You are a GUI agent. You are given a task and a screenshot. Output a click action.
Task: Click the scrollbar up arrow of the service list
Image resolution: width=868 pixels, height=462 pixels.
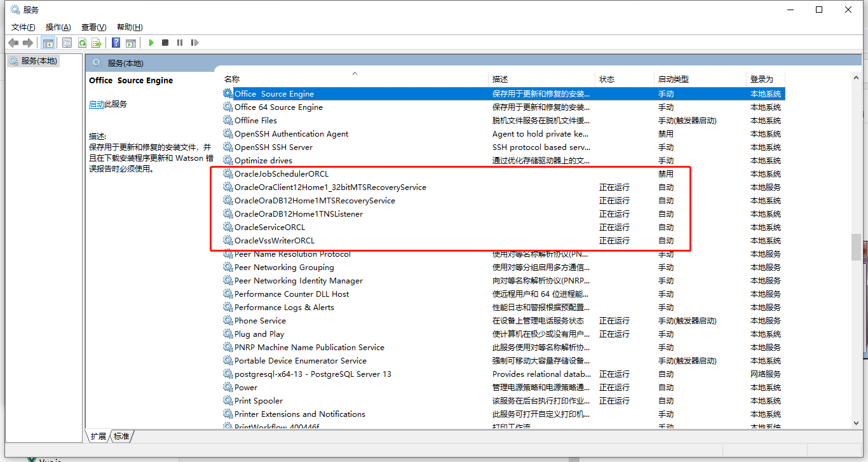tap(856, 78)
